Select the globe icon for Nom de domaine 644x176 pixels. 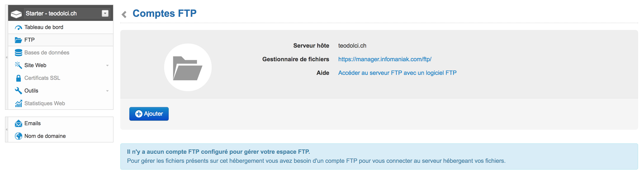(18, 136)
